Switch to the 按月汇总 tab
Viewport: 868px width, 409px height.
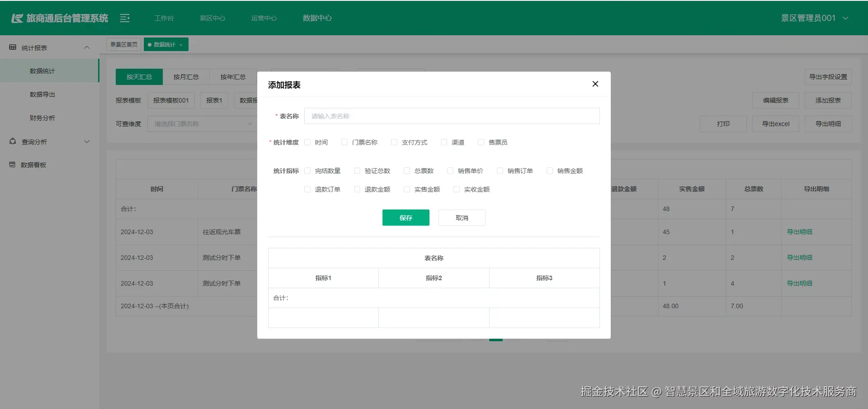186,77
